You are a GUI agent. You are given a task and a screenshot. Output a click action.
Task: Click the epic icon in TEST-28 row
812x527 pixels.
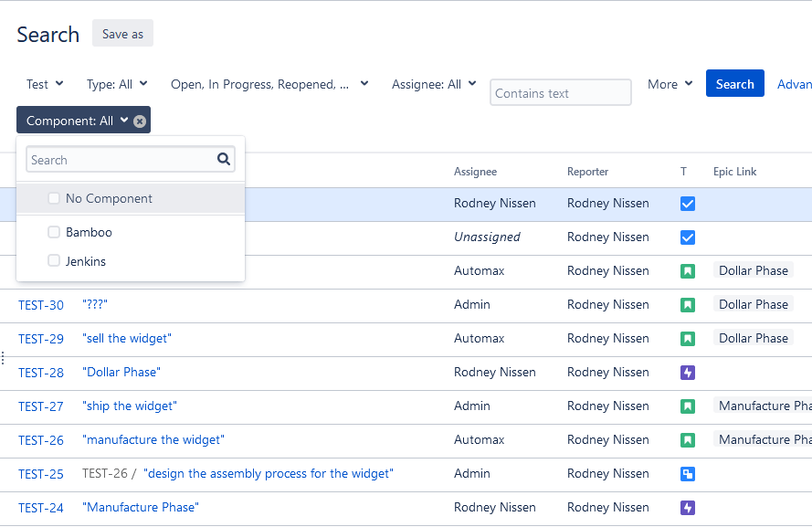688,373
